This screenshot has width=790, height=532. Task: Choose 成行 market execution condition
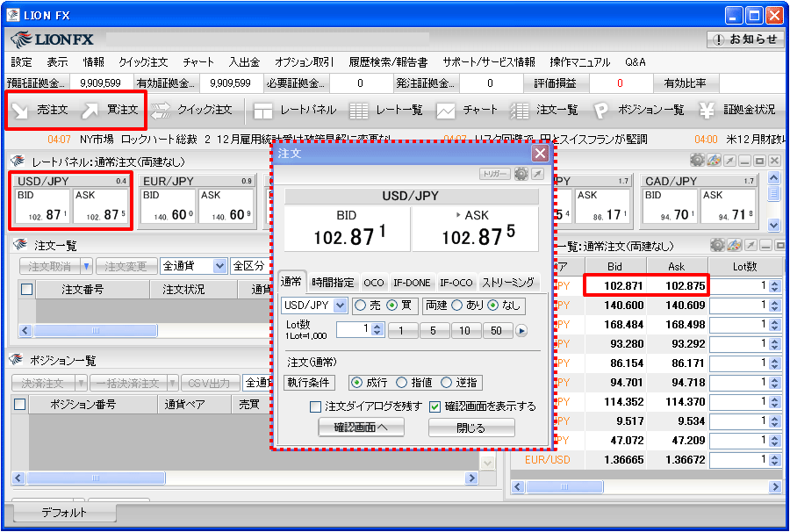(x=356, y=383)
